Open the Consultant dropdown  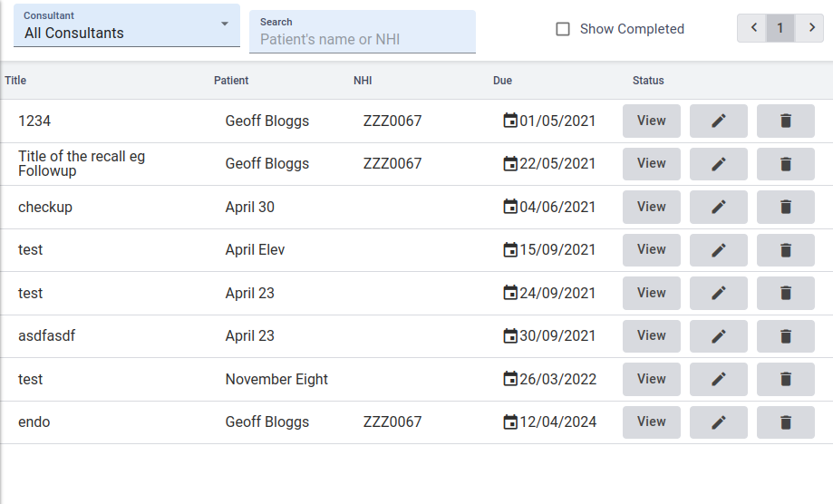(x=127, y=27)
